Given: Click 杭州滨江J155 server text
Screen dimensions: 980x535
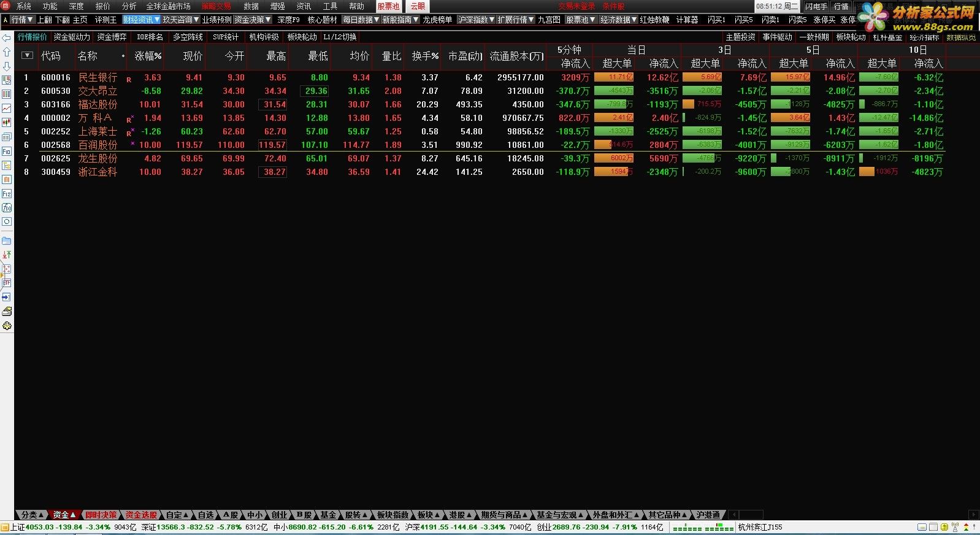Looking at the screenshot, I should click(760, 527).
